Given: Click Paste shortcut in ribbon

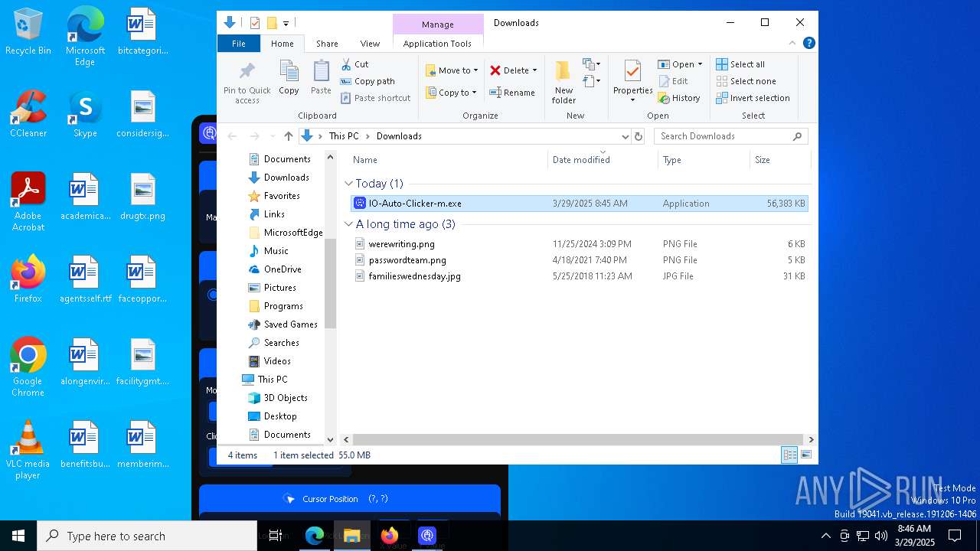Looking at the screenshot, I should point(375,98).
